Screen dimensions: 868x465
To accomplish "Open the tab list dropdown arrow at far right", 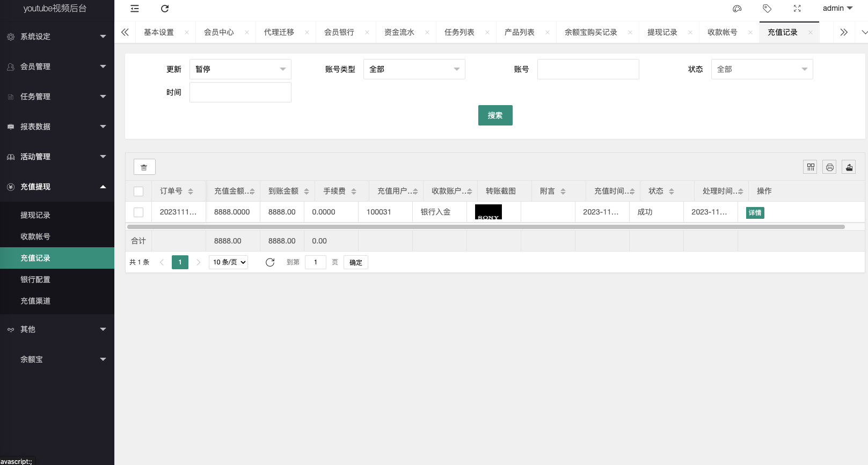I will click(864, 32).
